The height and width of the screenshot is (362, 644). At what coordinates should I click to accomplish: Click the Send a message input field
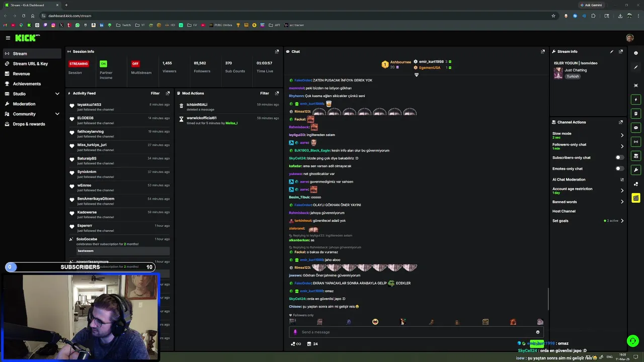point(416,332)
